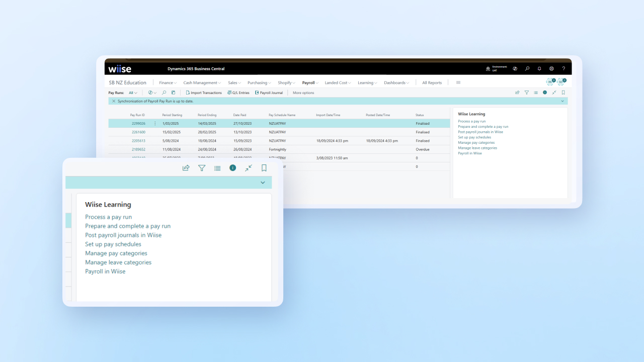
Task: Open All Reports in navigation bar
Action: point(432,82)
